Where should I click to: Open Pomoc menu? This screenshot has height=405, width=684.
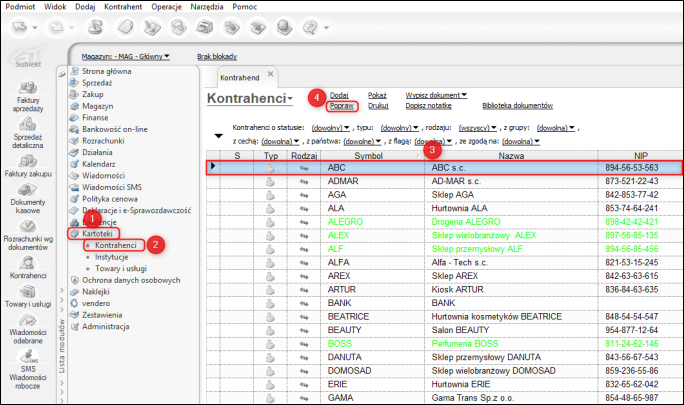pyautogui.click(x=244, y=7)
